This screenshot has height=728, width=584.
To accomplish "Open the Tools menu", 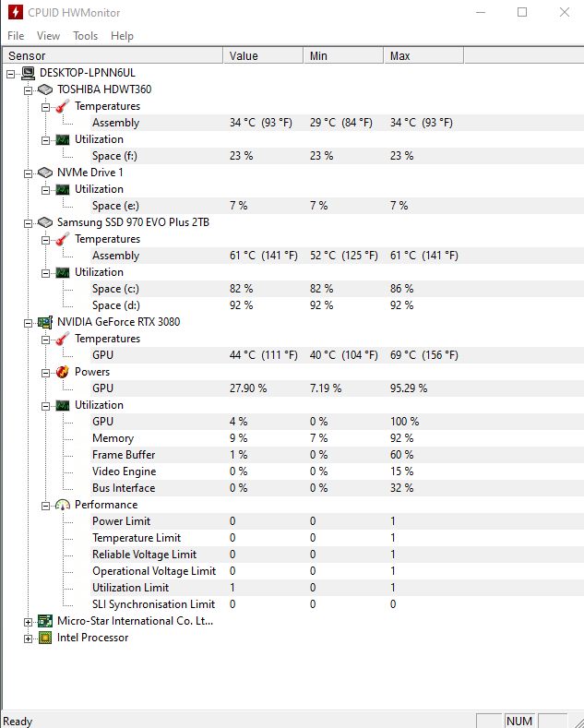I will click(x=86, y=36).
